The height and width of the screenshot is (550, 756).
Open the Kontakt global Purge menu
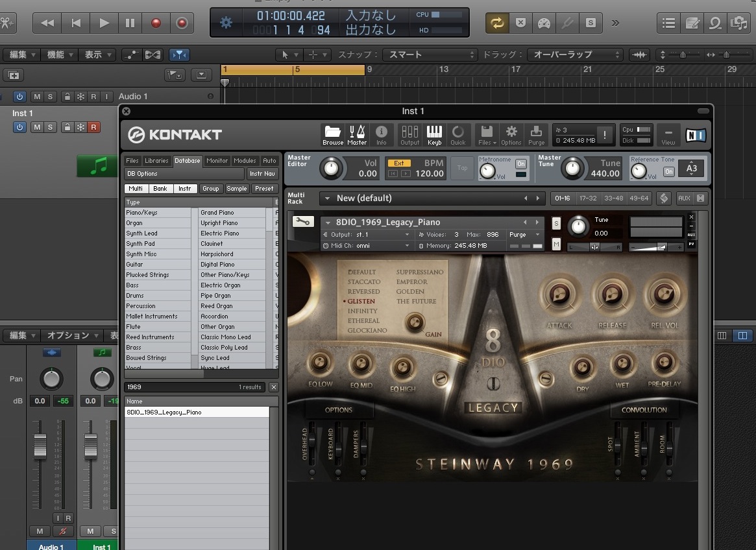536,135
